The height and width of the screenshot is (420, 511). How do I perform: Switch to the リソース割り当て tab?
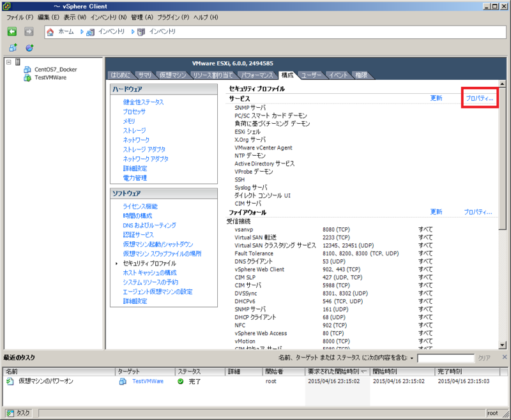click(x=213, y=75)
